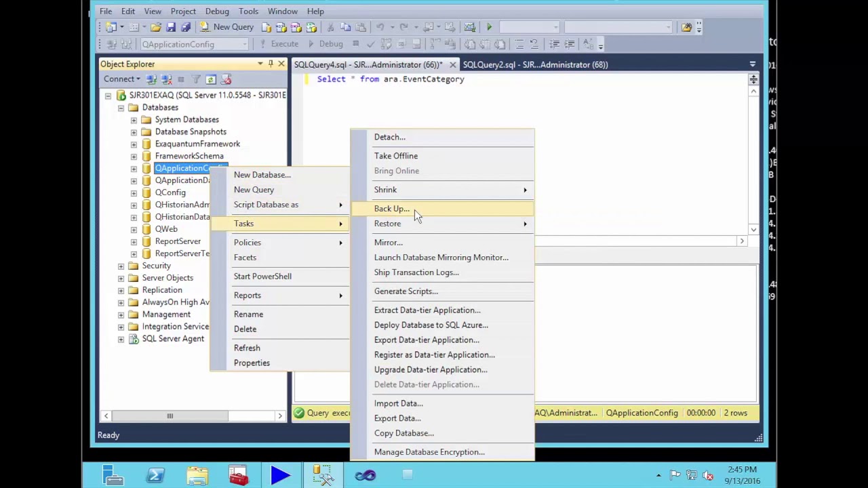Click Generate Scripts... menu entry

443,291
